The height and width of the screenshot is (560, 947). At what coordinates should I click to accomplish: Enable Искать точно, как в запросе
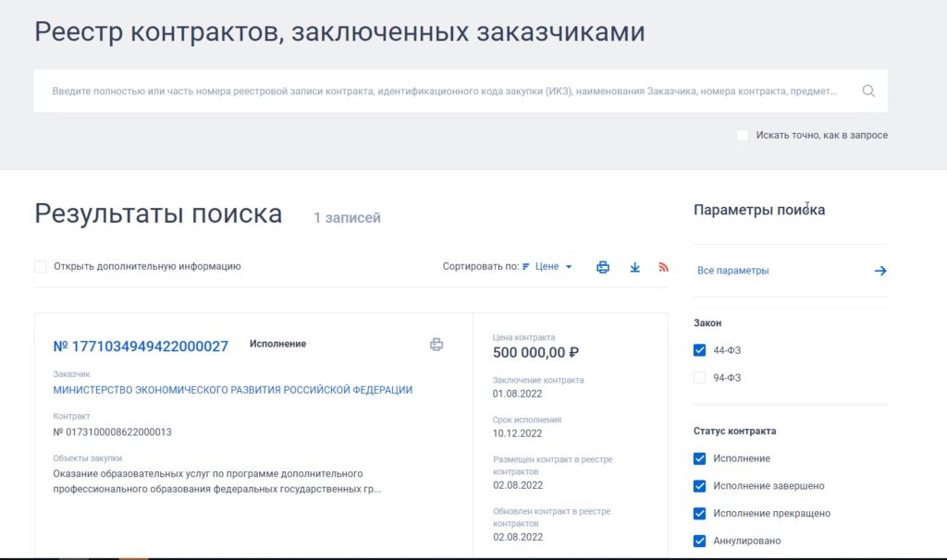click(743, 136)
